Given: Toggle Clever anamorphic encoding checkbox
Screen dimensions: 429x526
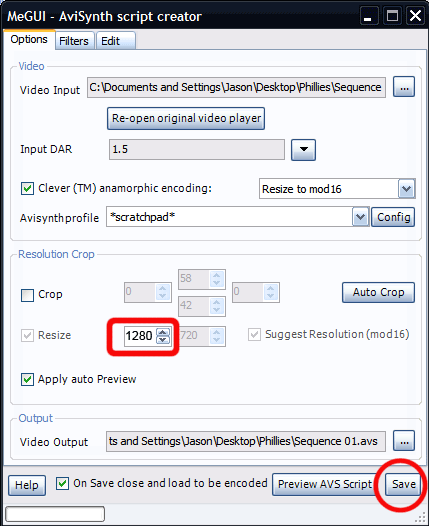Looking at the screenshot, I should click(x=28, y=188).
